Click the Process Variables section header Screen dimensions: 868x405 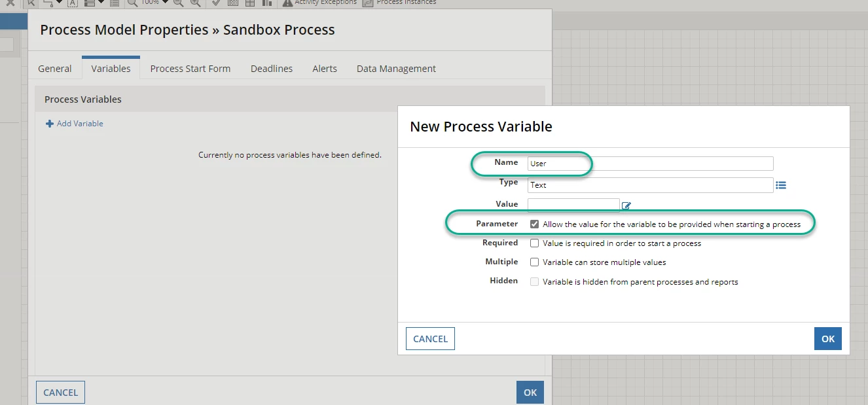289,99
